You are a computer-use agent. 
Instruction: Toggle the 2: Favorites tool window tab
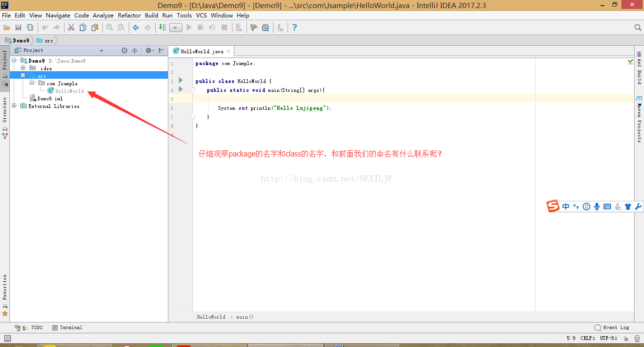(x=5, y=296)
